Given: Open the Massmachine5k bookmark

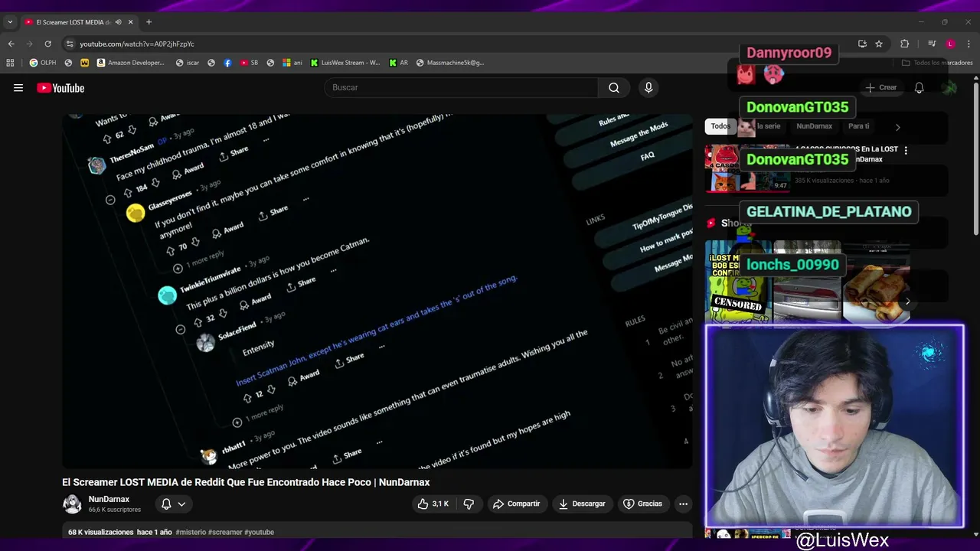Looking at the screenshot, I should [x=450, y=63].
